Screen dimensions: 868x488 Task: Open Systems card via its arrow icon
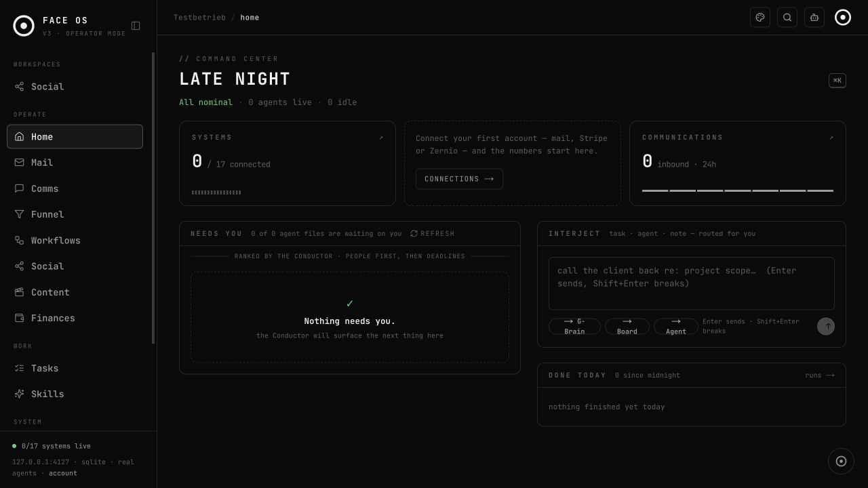click(x=380, y=138)
